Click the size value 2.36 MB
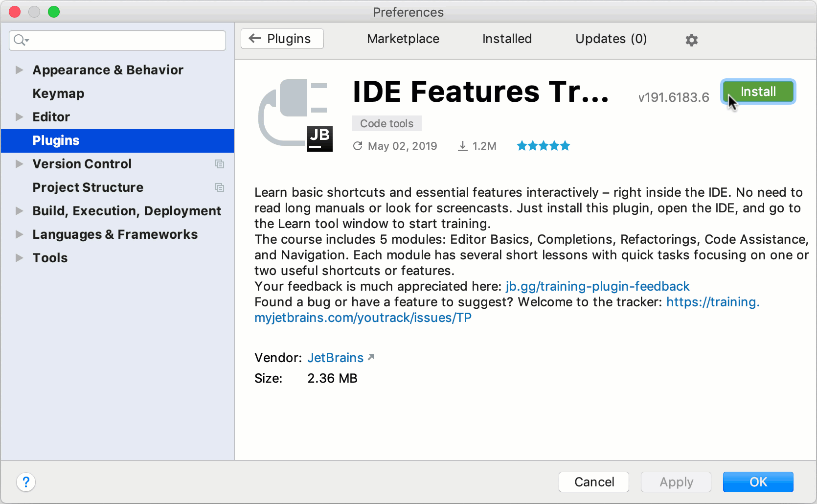 point(332,378)
